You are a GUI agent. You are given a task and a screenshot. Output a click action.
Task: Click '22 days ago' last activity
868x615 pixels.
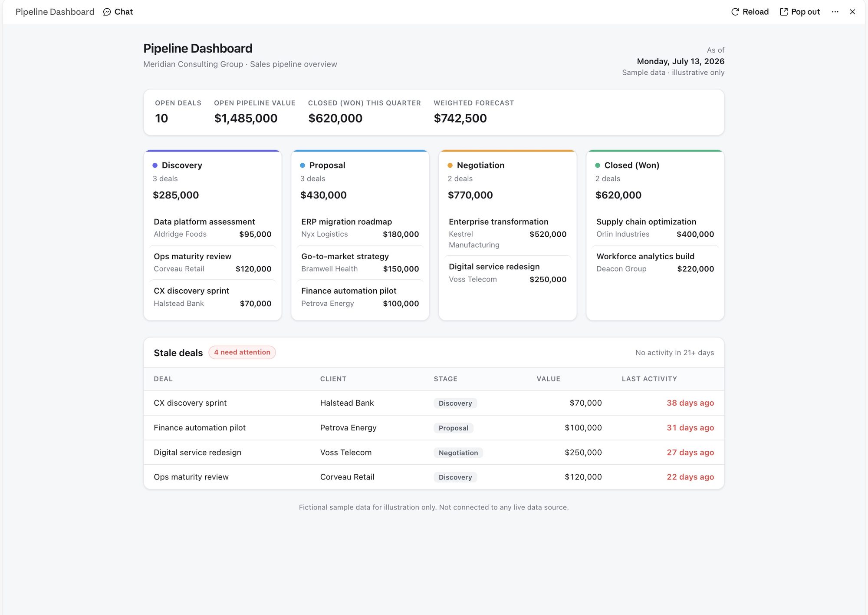[690, 477]
